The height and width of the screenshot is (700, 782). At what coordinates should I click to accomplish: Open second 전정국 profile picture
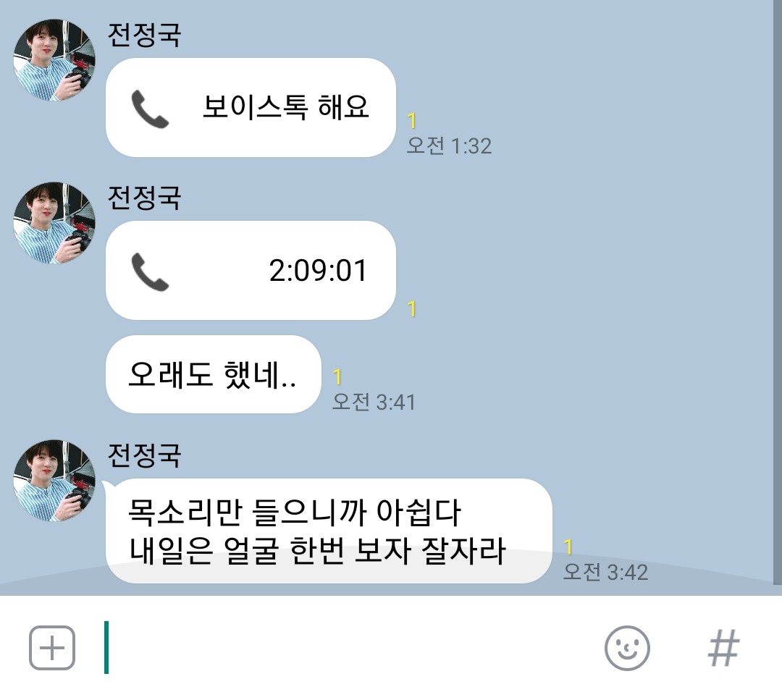54,223
